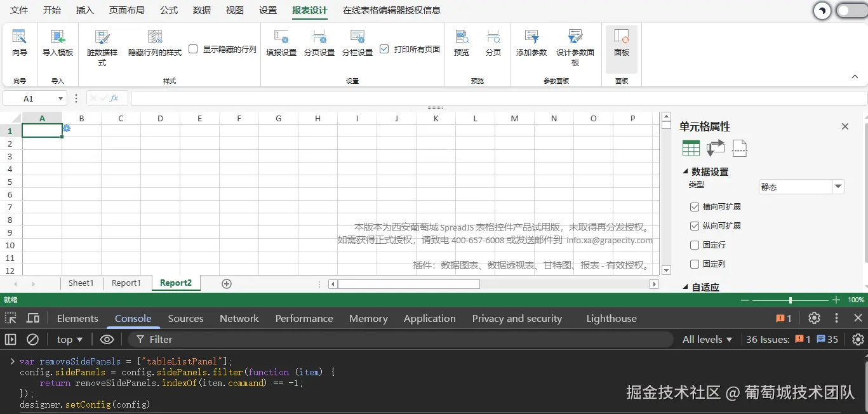
Task: Collapse the ribbon with the chevron
Action: 855,77
